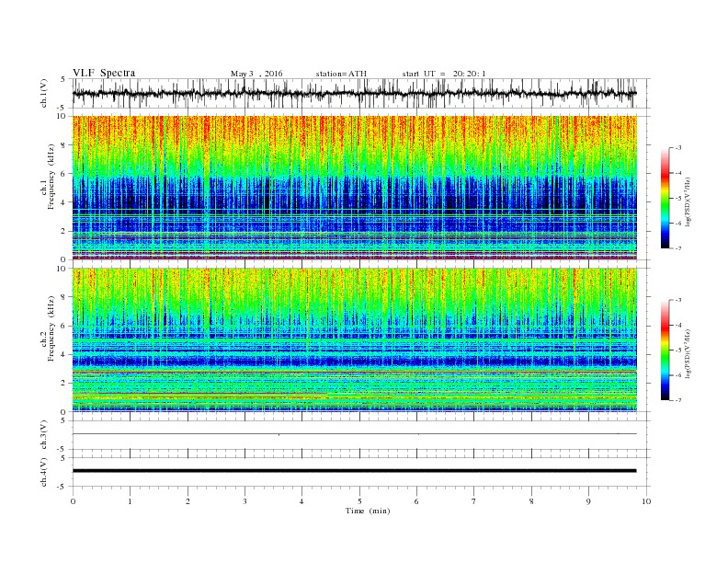Select the date text "May 3 , 2016"

(x=256, y=74)
